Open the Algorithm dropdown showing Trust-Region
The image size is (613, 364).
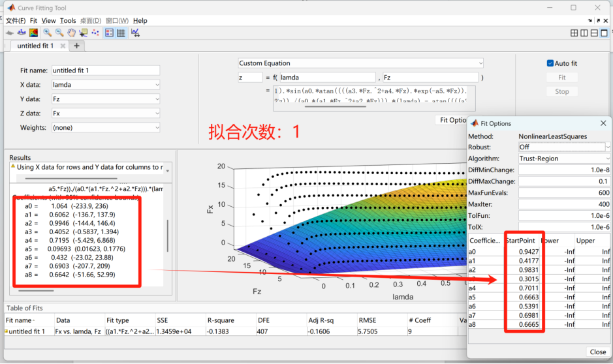(564, 158)
